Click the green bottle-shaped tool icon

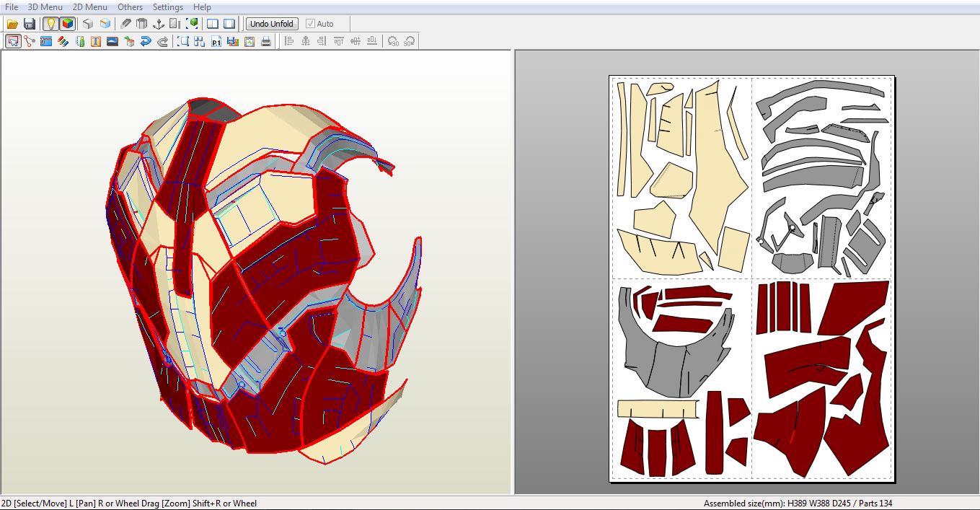click(x=79, y=41)
